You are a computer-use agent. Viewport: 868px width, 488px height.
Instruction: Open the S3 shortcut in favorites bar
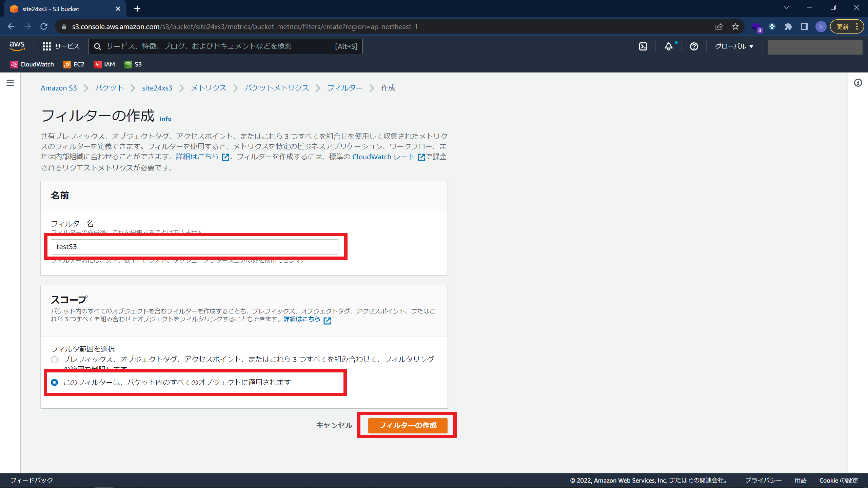click(x=133, y=64)
